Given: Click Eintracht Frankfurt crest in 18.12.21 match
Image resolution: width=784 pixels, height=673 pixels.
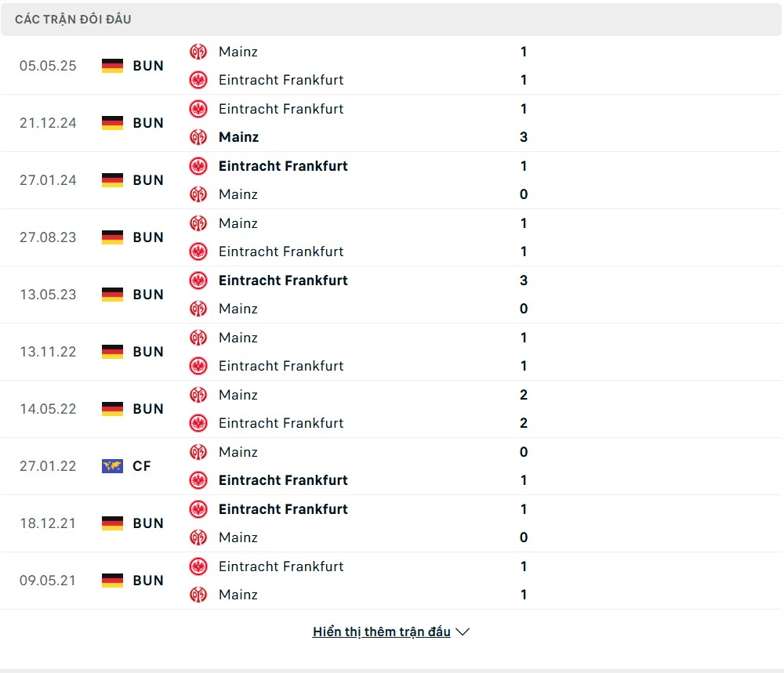Looking at the screenshot, I should click(198, 509).
